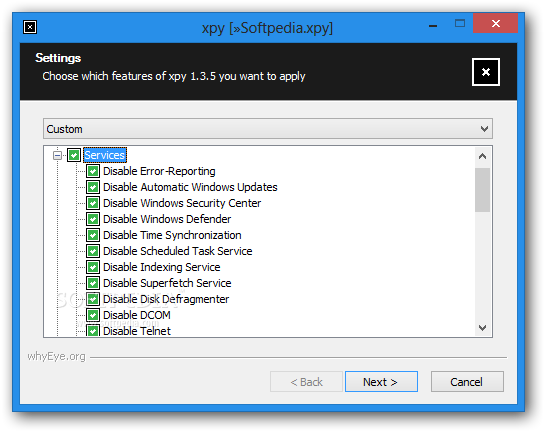Close the xpy window

[x=495, y=23]
